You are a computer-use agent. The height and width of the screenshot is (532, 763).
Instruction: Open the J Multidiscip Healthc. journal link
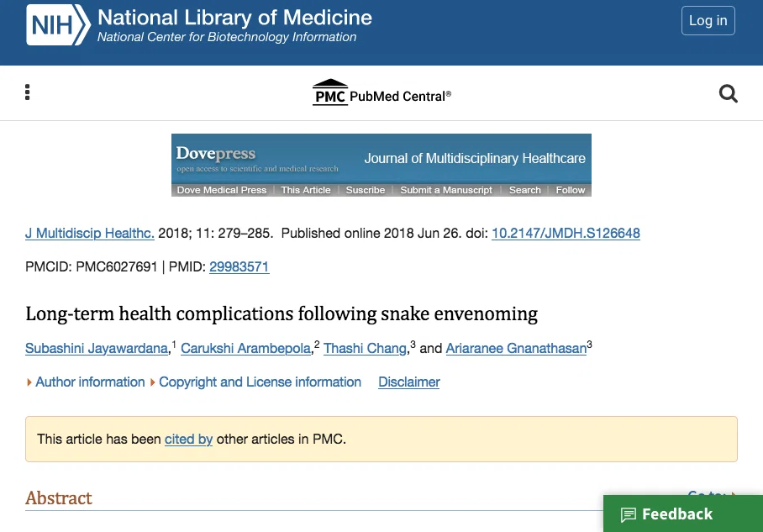[90, 233]
